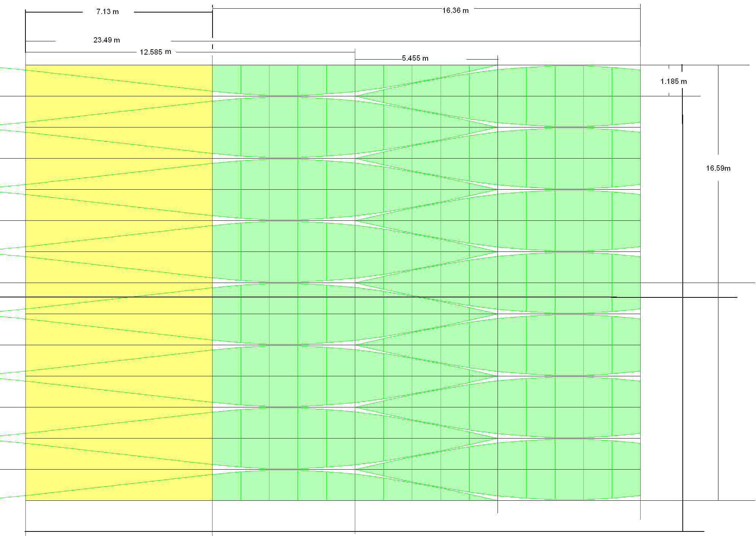Image resolution: width=756 pixels, height=536 pixels.
Task: Click white strip below the yellow region
Action: click(119, 515)
